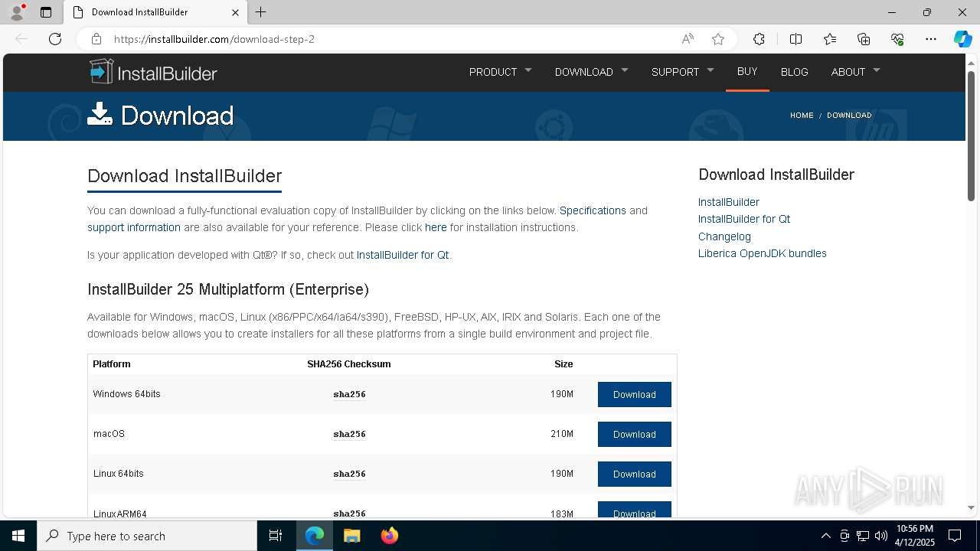
Task: Go back to previous page
Action: tap(21, 39)
